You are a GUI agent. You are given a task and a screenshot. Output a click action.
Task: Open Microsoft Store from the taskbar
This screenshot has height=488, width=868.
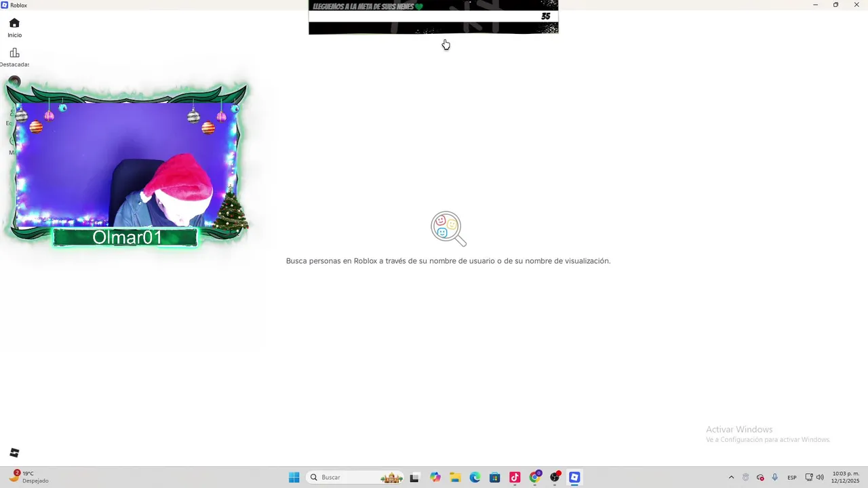point(494,477)
